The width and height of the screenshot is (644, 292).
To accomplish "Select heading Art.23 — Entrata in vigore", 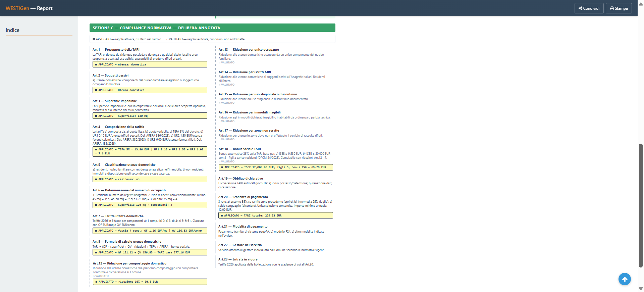I will [238, 259].
